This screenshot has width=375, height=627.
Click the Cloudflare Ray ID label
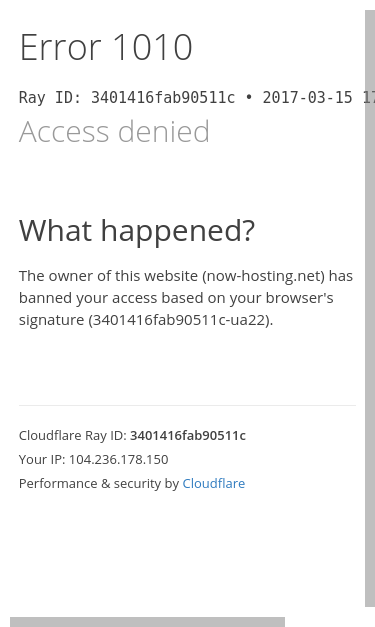click(73, 435)
